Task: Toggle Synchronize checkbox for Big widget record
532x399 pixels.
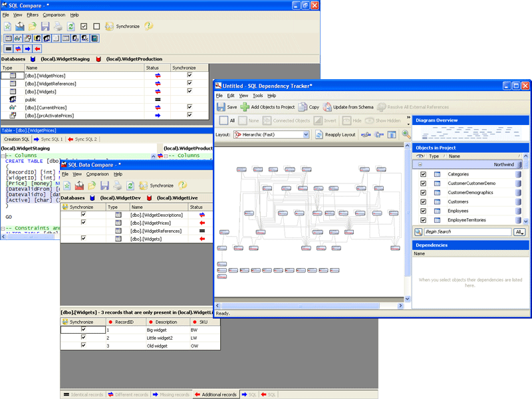Action: coord(84,329)
